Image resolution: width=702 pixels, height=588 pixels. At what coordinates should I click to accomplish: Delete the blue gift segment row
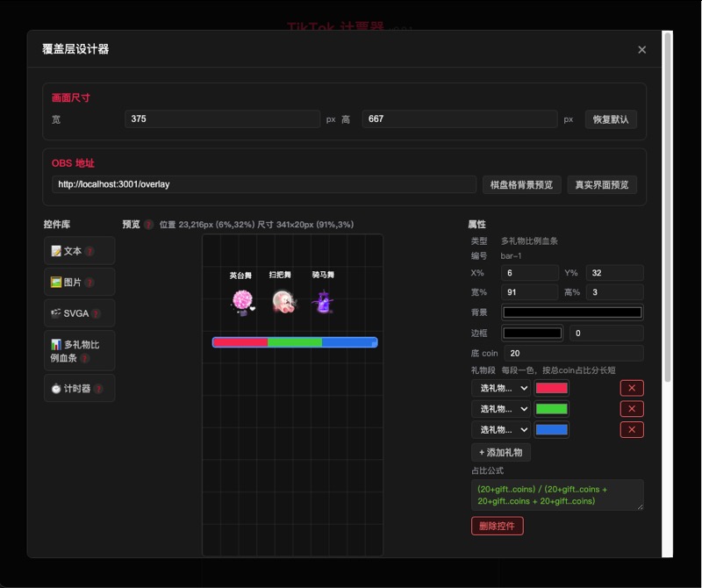(632, 430)
